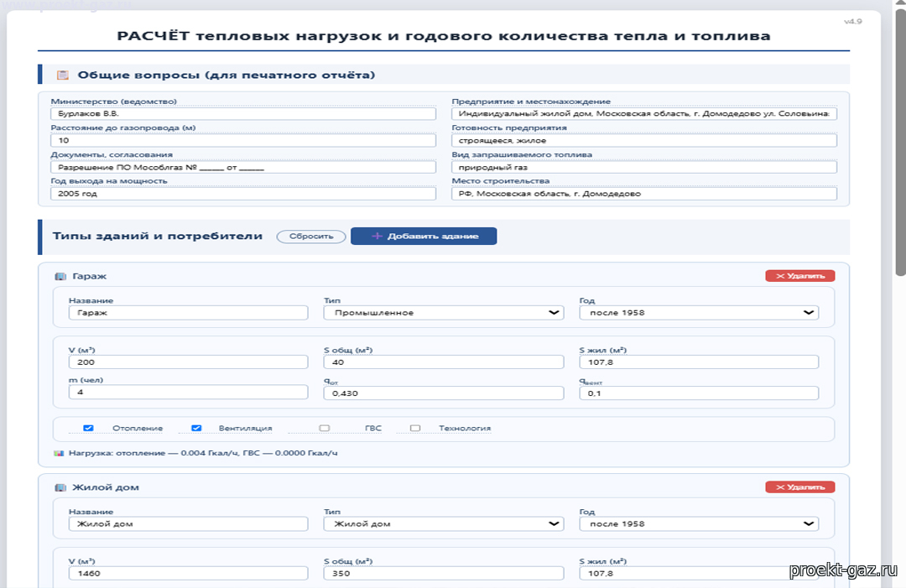Click the Расстояние до газопровода input field
This screenshot has height=588, width=906.
[243, 140]
